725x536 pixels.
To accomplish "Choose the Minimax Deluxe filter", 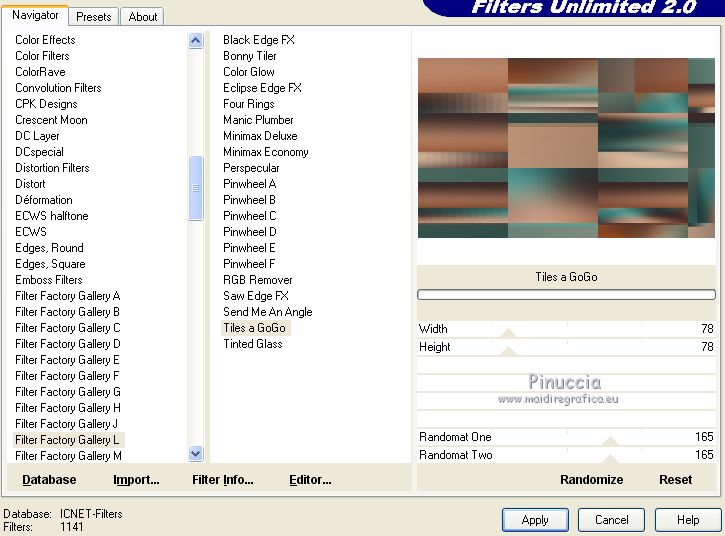I will tap(260, 136).
